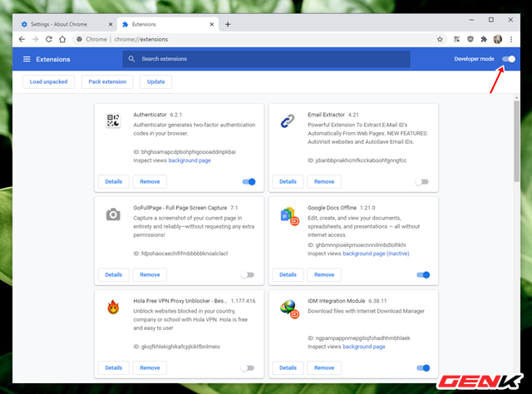The height and width of the screenshot is (394, 532).
Task: Click the GoFullPage camera icon
Action: click(x=113, y=214)
